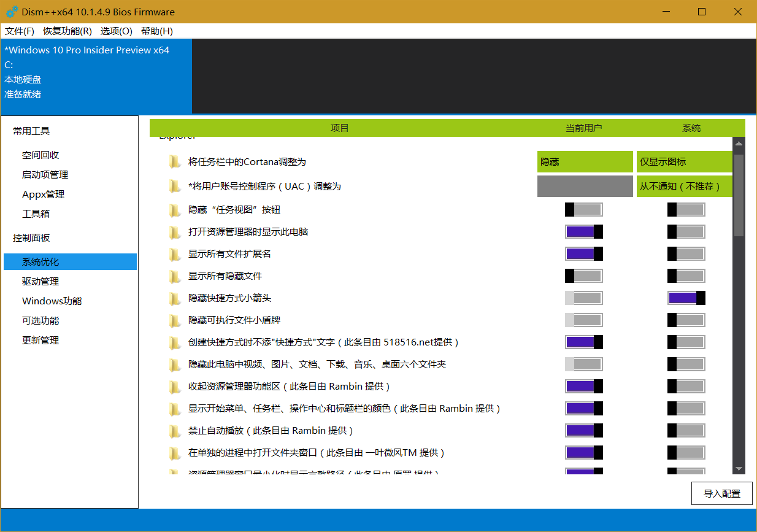Viewport: 757px width, 532px height.
Task: Click folder icon beside 禁止自动播放
Action: (x=175, y=431)
